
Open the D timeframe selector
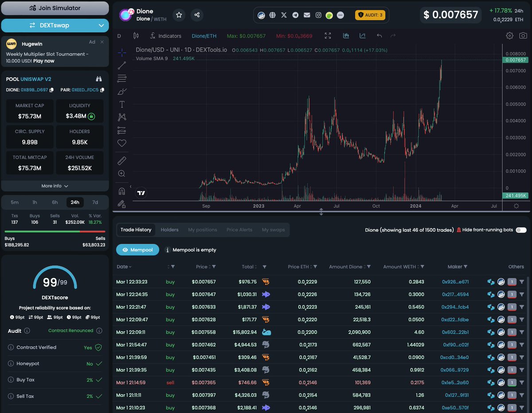[x=119, y=36]
